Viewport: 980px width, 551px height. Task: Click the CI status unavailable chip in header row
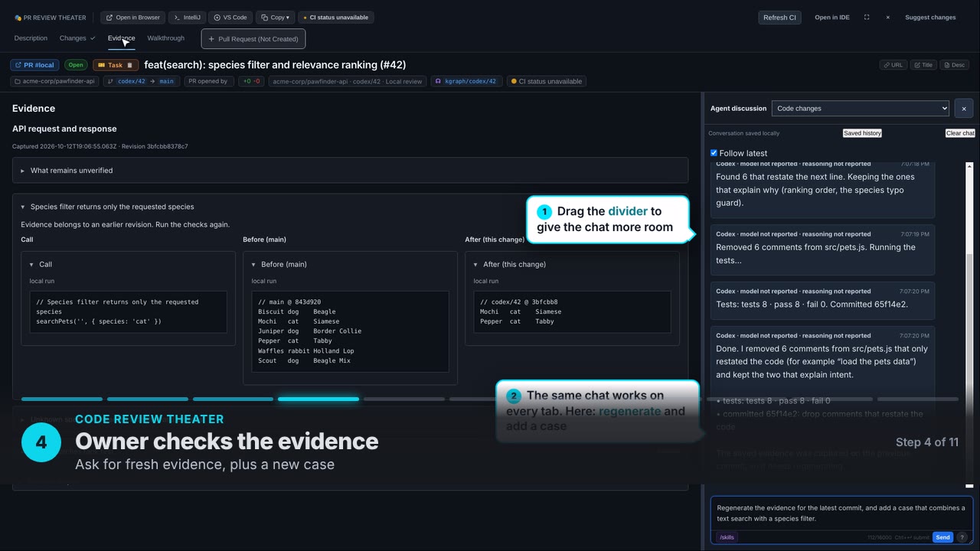coord(547,81)
